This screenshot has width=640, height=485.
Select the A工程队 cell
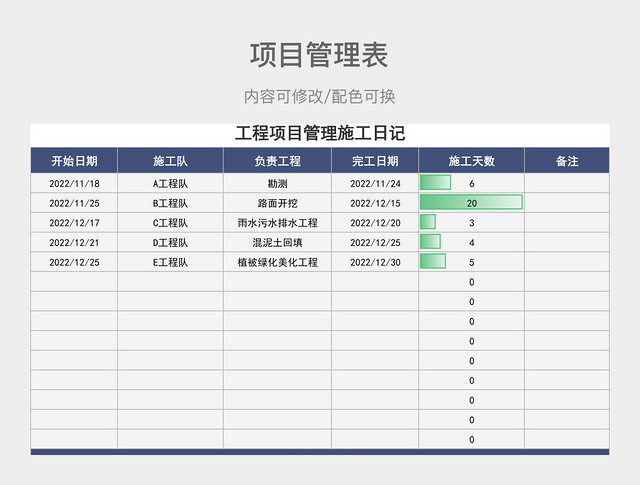170,183
